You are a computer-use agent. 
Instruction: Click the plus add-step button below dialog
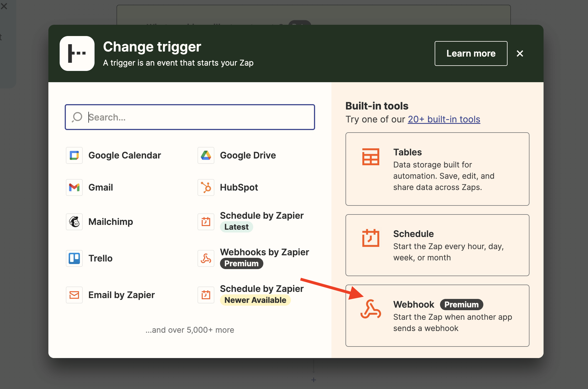point(314,380)
